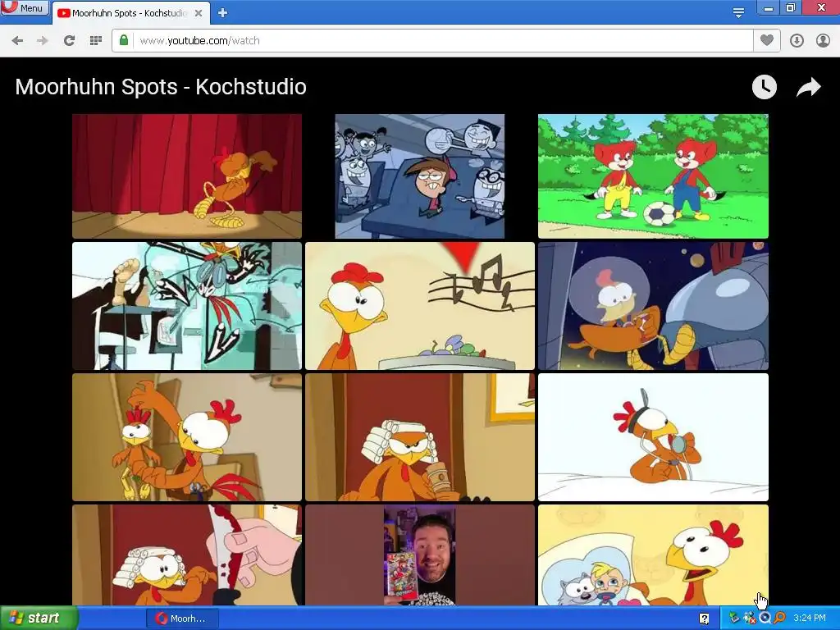Switch to Moorh... taskbar window button
840x630 pixels.
tap(182, 619)
